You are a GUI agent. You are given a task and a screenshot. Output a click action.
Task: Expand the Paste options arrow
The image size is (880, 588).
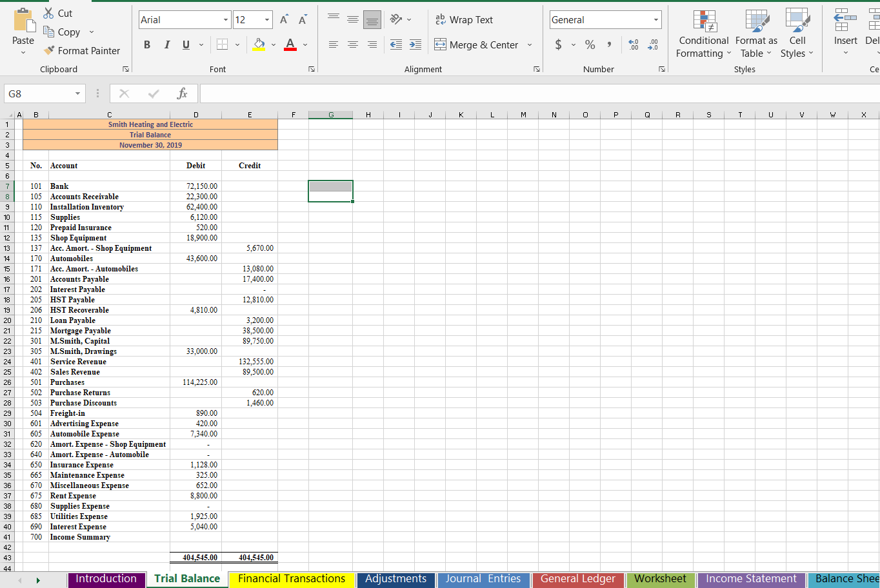[x=23, y=52]
